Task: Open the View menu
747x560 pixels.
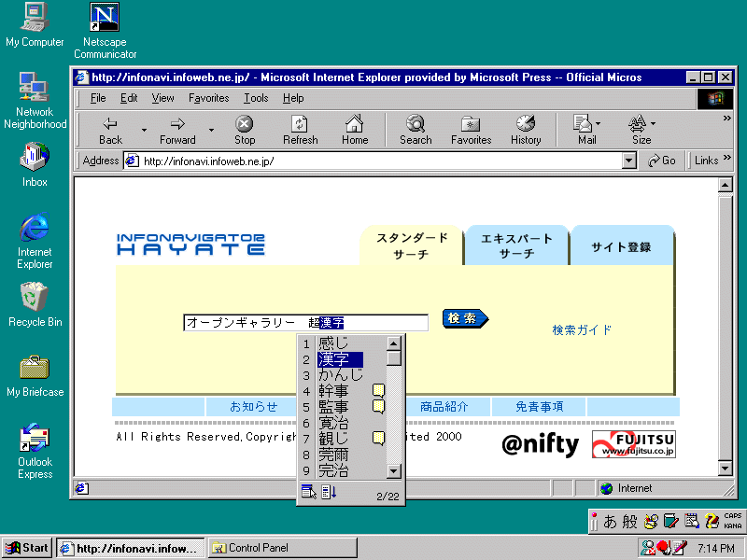Action: (162, 98)
